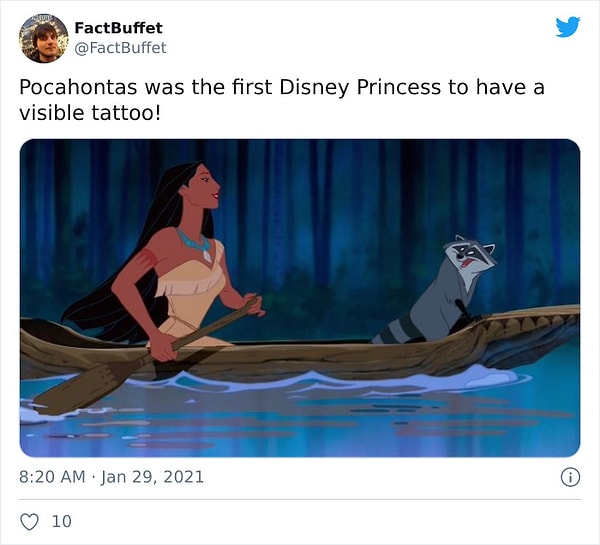600x545 pixels.
Task: Click the info circle icon
Action: click(570, 477)
